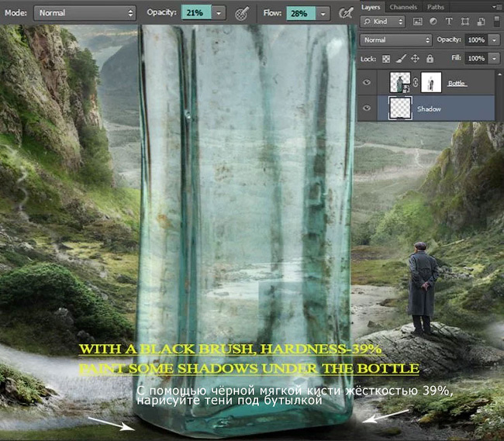Hide the Shadow layer eye icon

tap(367, 109)
